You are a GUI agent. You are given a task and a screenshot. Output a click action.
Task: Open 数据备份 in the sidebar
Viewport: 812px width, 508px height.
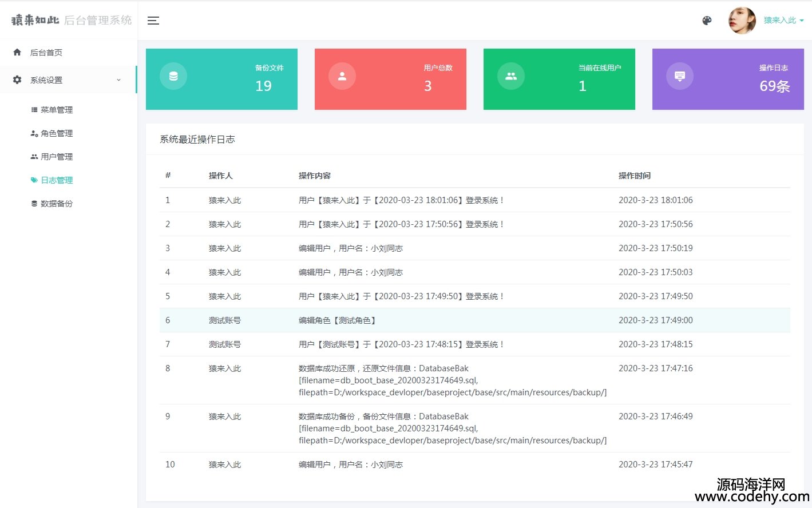click(57, 204)
